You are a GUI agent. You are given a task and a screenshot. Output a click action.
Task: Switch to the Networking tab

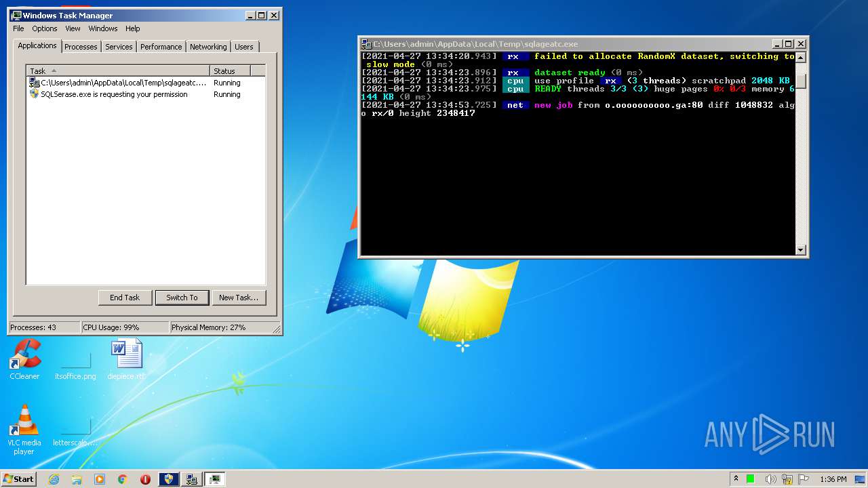click(x=208, y=47)
